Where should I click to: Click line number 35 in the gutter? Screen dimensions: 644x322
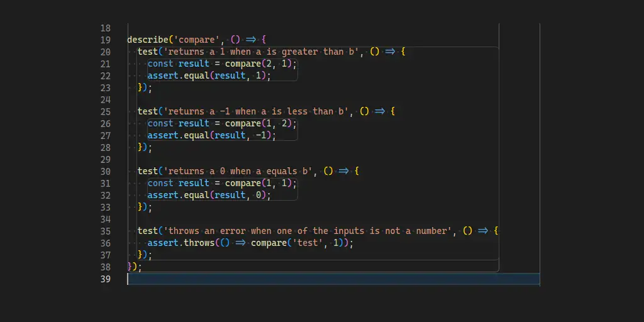point(105,231)
